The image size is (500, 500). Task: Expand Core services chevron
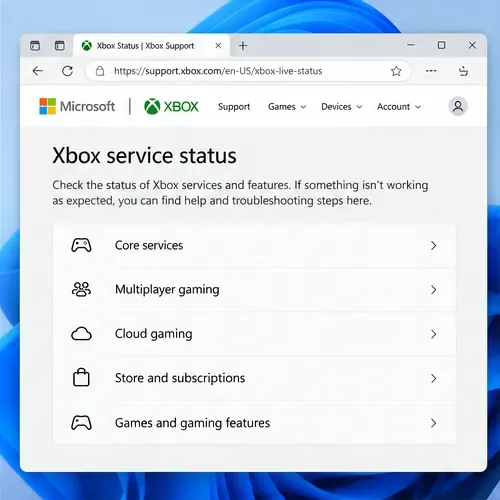click(433, 245)
